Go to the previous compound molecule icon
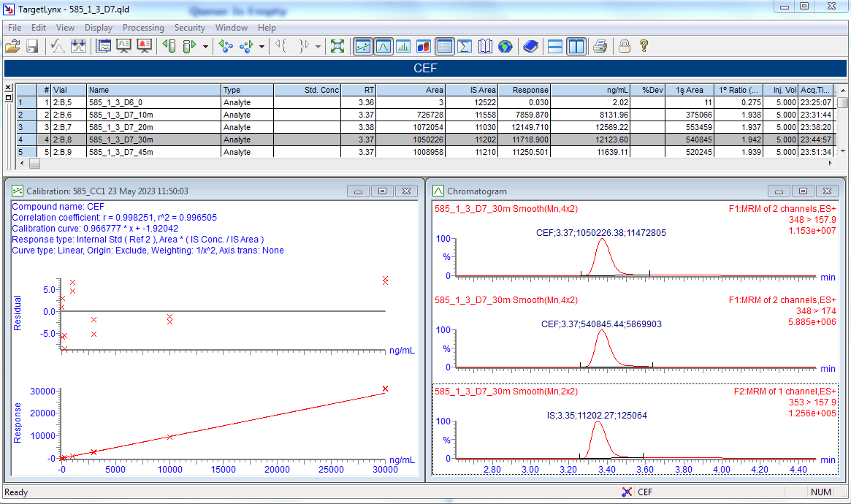This screenshot has height=504, width=851. [x=226, y=47]
